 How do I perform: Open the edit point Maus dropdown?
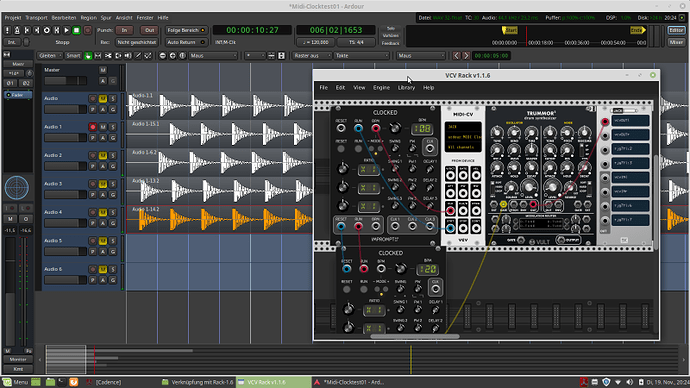coord(421,56)
